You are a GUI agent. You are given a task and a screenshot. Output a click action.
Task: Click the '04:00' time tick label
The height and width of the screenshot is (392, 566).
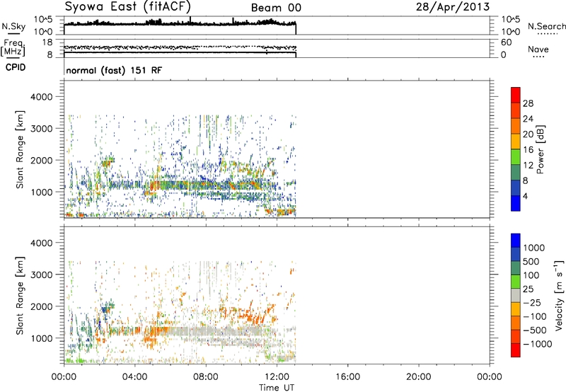point(134,377)
